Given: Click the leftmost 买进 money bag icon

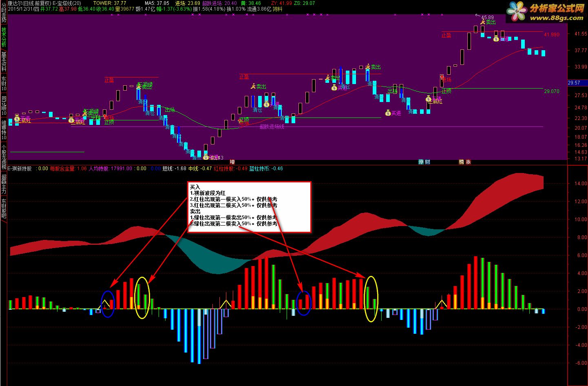Looking at the screenshot, I should pos(17,119).
